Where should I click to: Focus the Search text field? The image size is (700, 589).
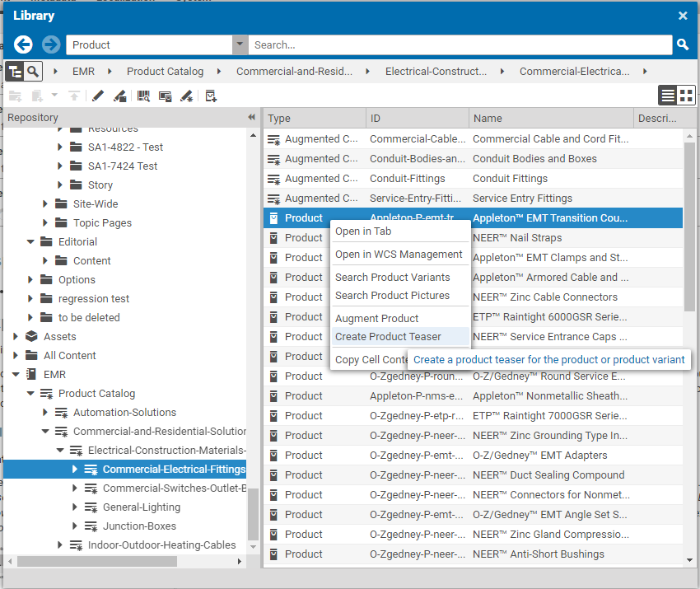(460, 44)
